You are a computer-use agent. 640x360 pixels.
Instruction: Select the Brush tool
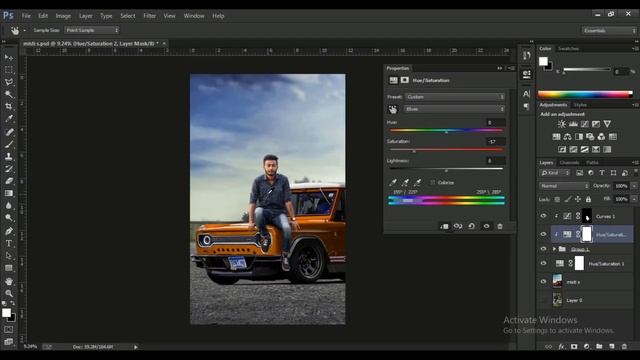click(x=9, y=144)
